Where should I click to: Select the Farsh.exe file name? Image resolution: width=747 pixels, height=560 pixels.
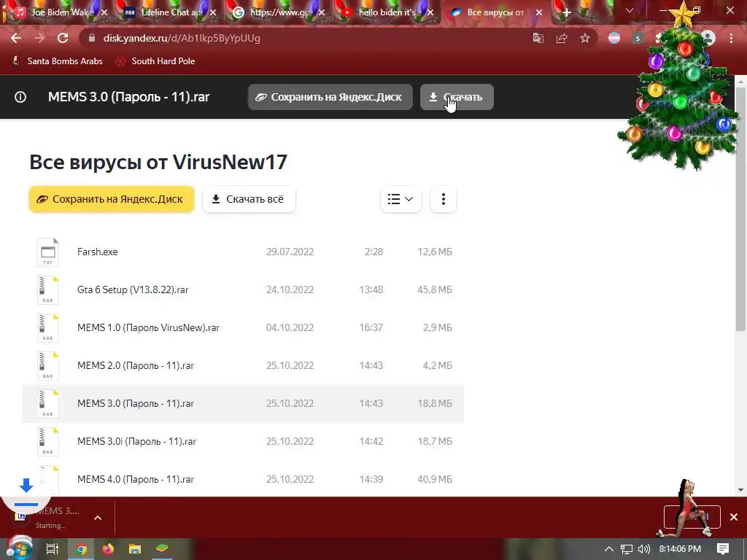(x=98, y=252)
